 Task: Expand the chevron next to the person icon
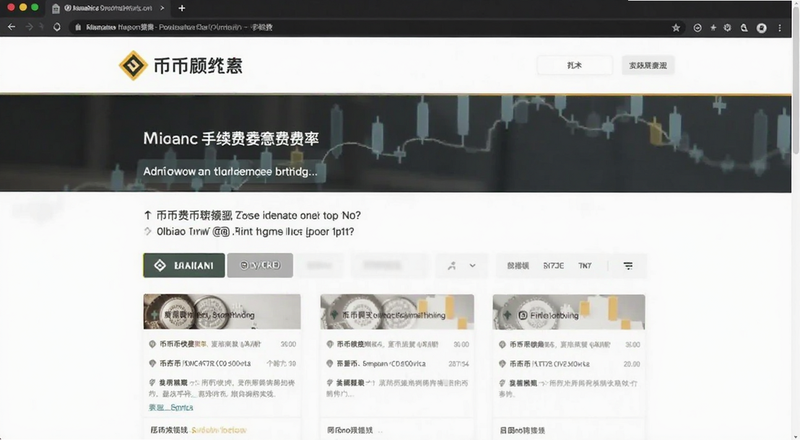[472, 266]
